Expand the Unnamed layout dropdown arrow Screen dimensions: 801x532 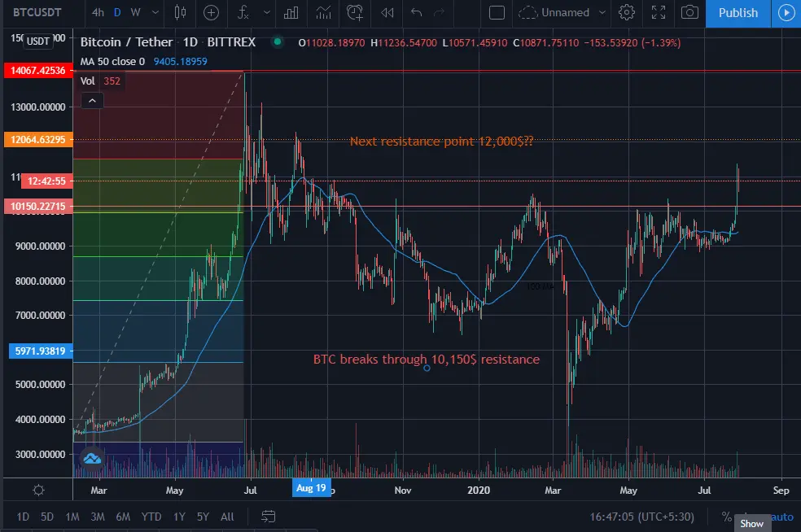602,12
